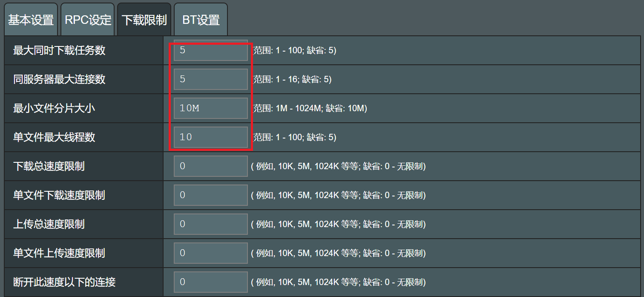The image size is (644, 297).
Task: Click the 下载总速度限制 input field
Action: [210, 166]
